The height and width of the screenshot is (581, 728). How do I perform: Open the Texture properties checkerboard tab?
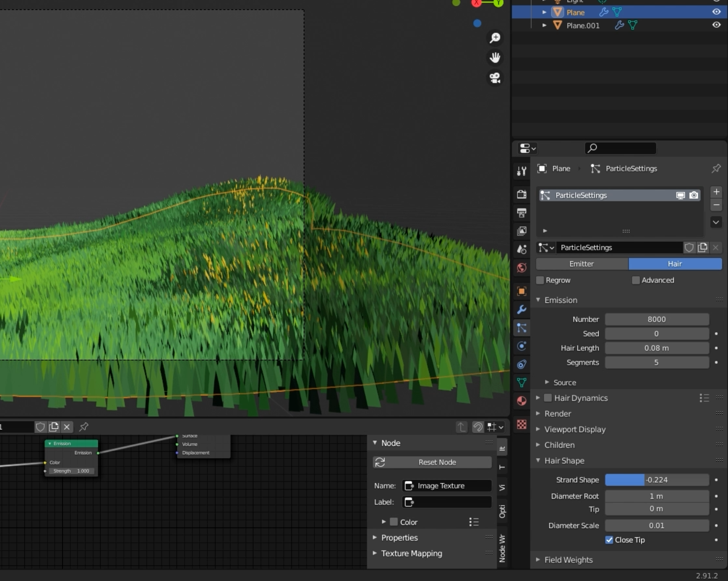(x=522, y=424)
